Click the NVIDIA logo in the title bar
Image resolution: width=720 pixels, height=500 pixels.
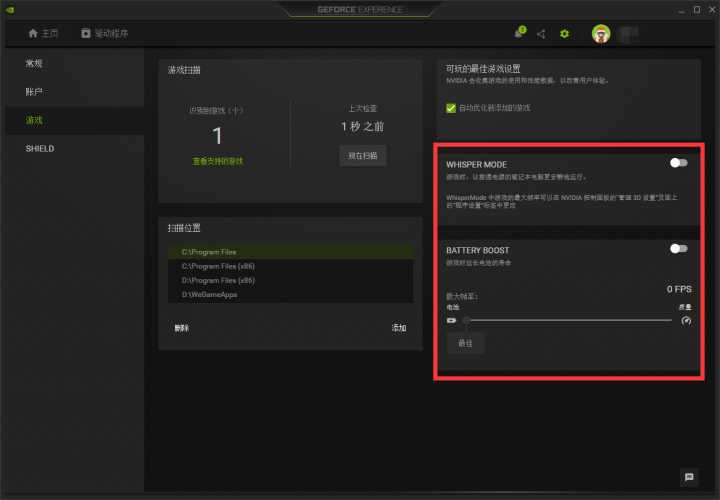[10, 10]
